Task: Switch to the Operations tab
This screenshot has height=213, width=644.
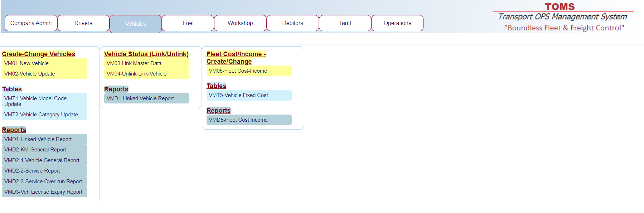Action: (397, 23)
